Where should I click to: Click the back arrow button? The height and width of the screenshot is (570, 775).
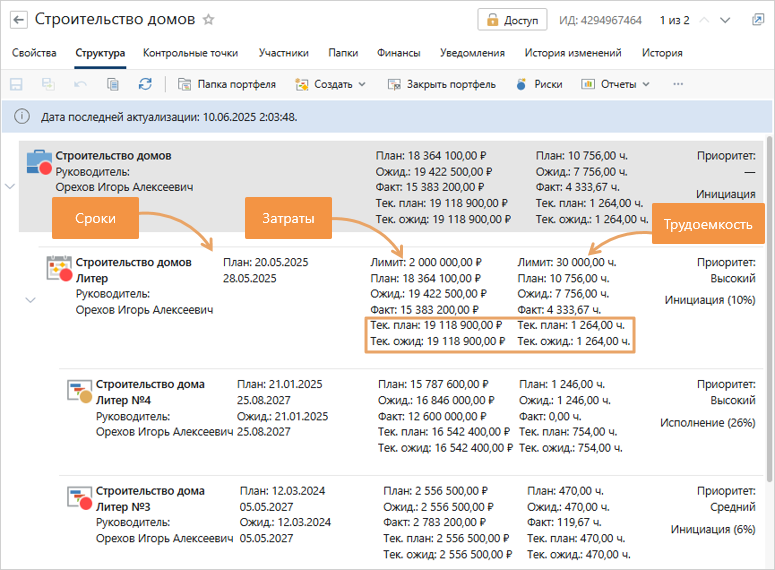(x=18, y=19)
